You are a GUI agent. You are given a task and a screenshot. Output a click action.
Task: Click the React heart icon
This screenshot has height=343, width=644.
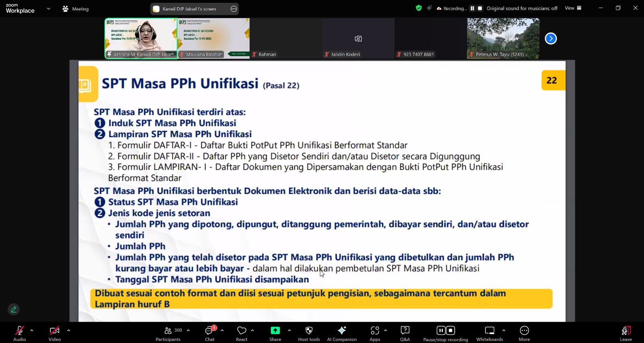coord(242,333)
